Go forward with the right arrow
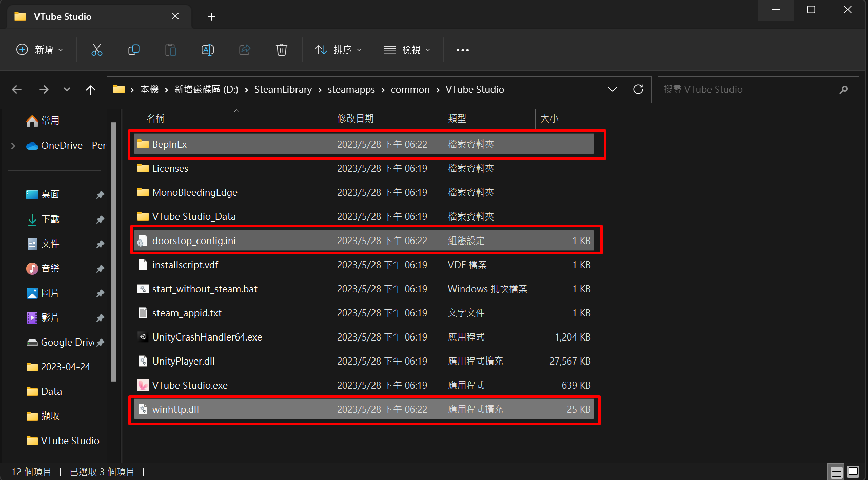The width and height of the screenshot is (868, 480). (44, 90)
